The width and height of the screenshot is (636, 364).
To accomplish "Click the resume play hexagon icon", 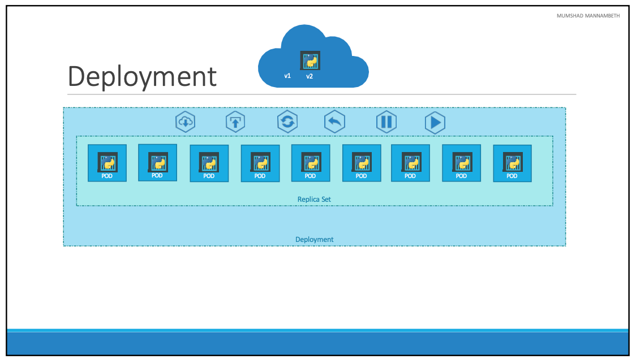I will pyautogui.click(x=435, y=123).
